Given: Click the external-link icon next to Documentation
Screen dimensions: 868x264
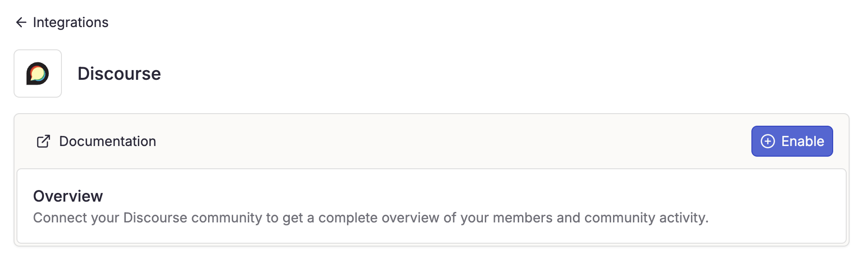Looking at the screenshot, I should click(x=44, y=141).
